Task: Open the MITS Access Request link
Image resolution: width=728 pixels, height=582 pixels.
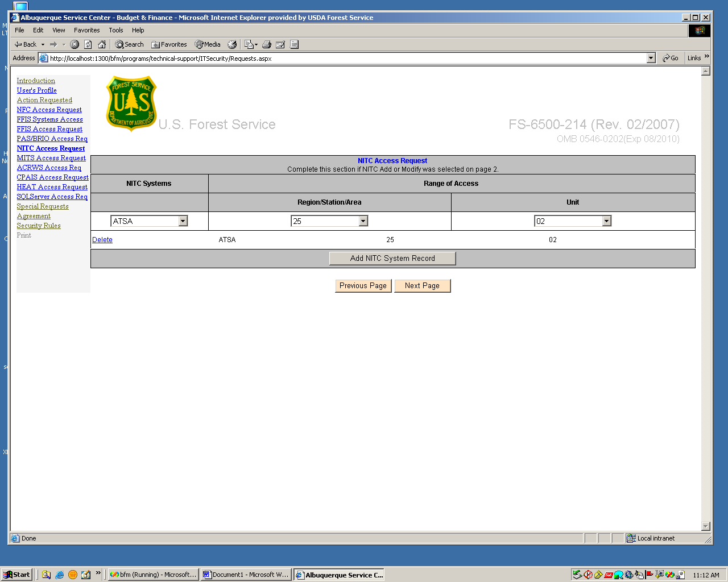Action: click(x=51, y=158)
